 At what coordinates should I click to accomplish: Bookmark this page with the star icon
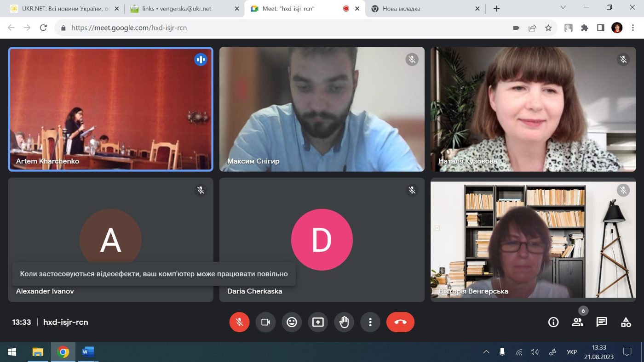pyautogui.click(x=548, y=28)
